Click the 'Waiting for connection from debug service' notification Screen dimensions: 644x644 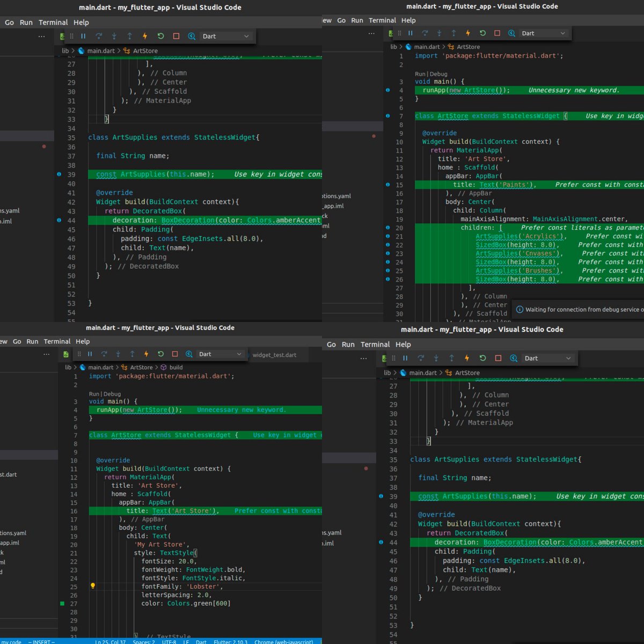(x=578, y=310)
